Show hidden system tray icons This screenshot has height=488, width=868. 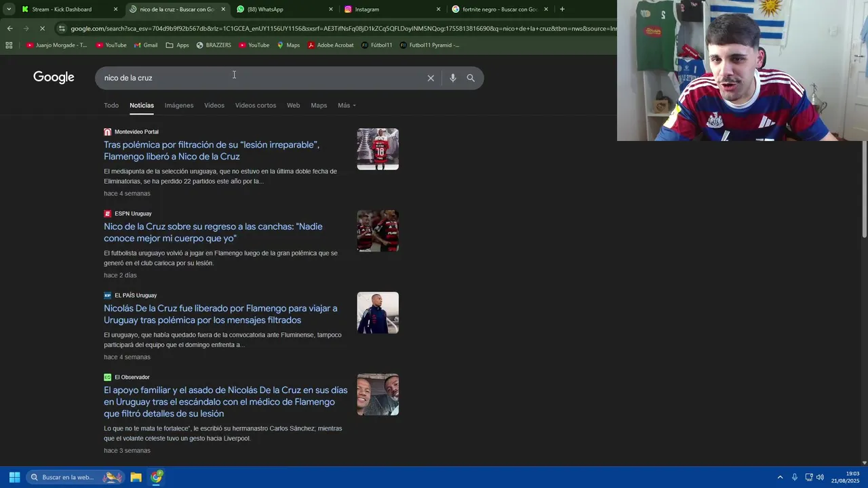point(780,477)
